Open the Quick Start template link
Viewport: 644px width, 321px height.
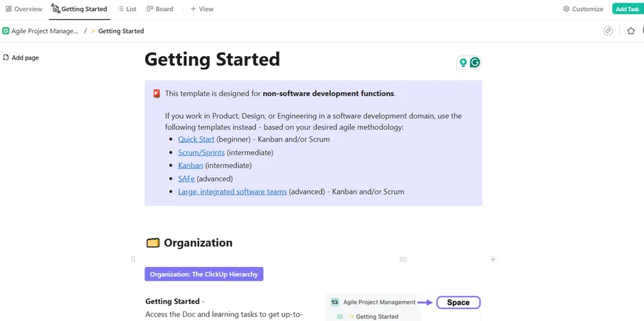point(196,139)
